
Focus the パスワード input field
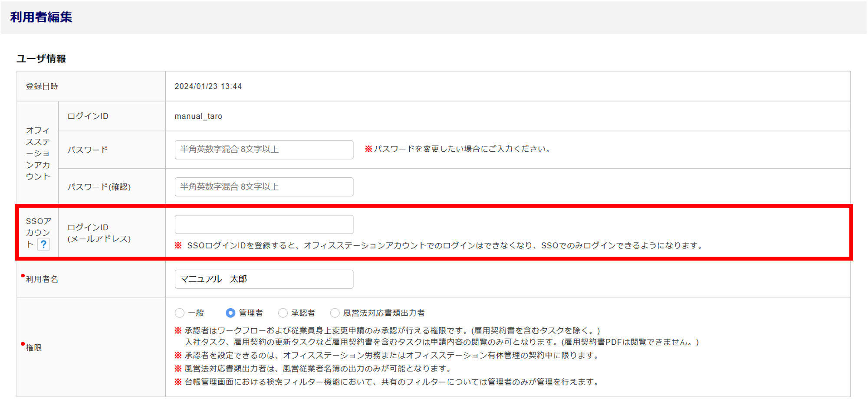pyautogui.click(x=264, y=150)
